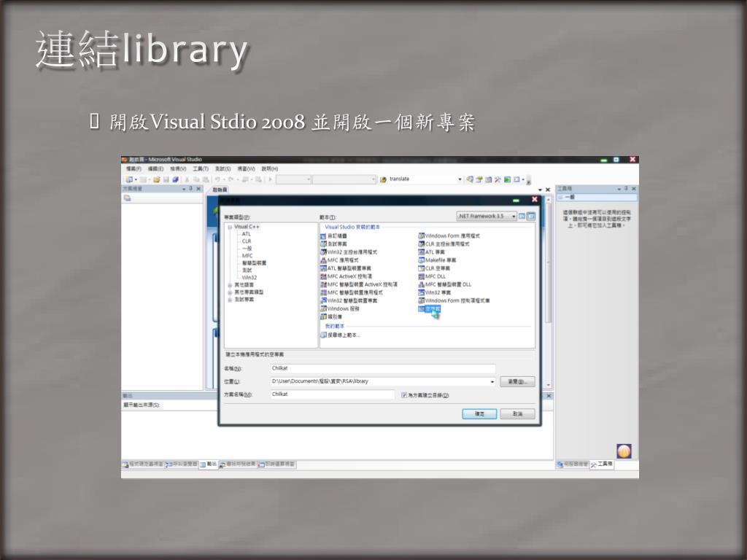Open the 說明(H) menu

point(270,169)
